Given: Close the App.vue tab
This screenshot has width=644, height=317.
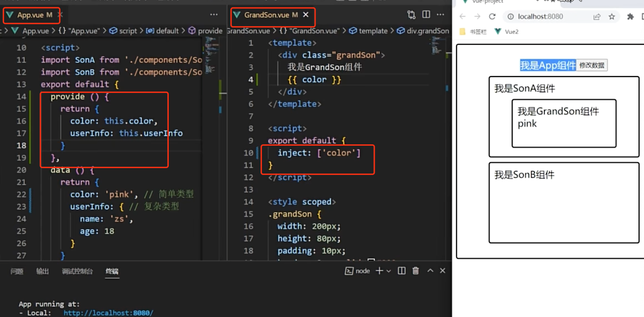Looking at the screenshot, I should 60,15.
